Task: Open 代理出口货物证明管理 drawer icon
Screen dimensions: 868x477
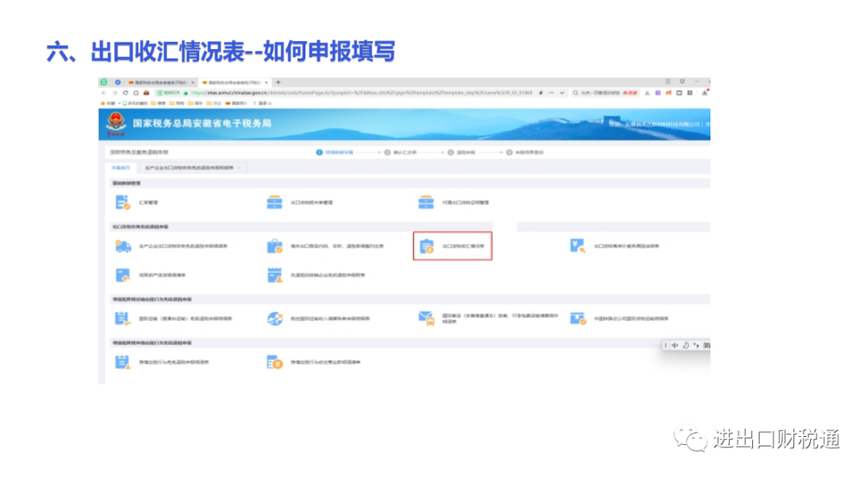Action: point(426,202)
